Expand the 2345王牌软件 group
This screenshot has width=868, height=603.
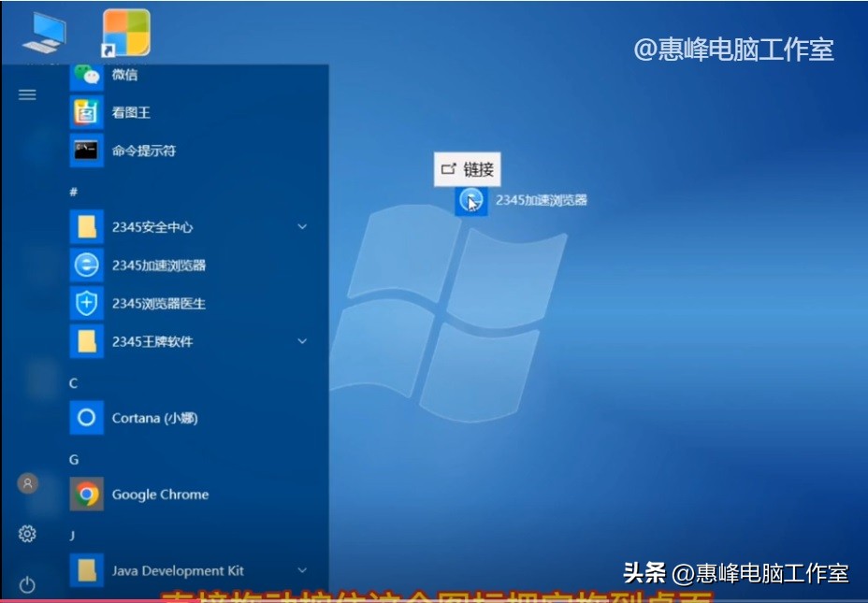[x=301, y=341]
